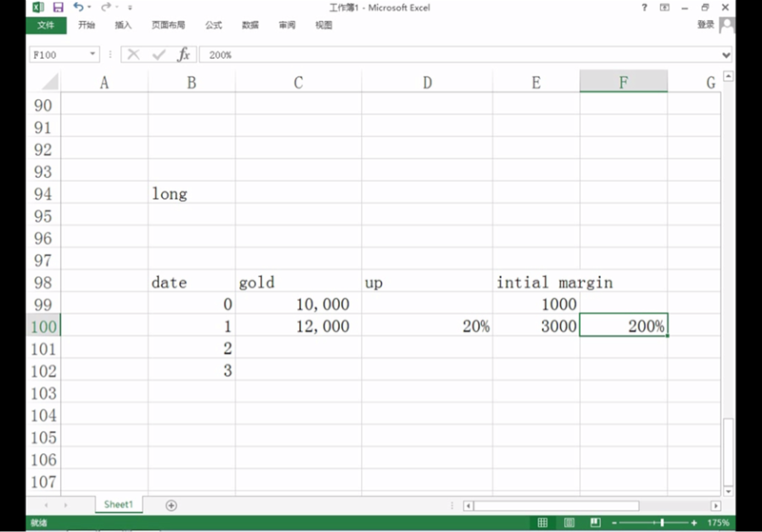
Task: Select row 100 header
Action: [43, 326]
